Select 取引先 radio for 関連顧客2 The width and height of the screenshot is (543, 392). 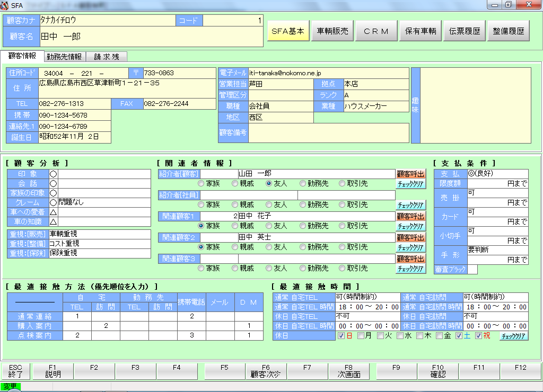(342, 247)
